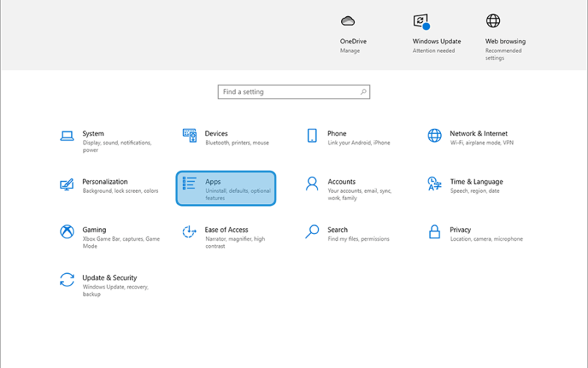Click the Apps list icon

(190, 183)
